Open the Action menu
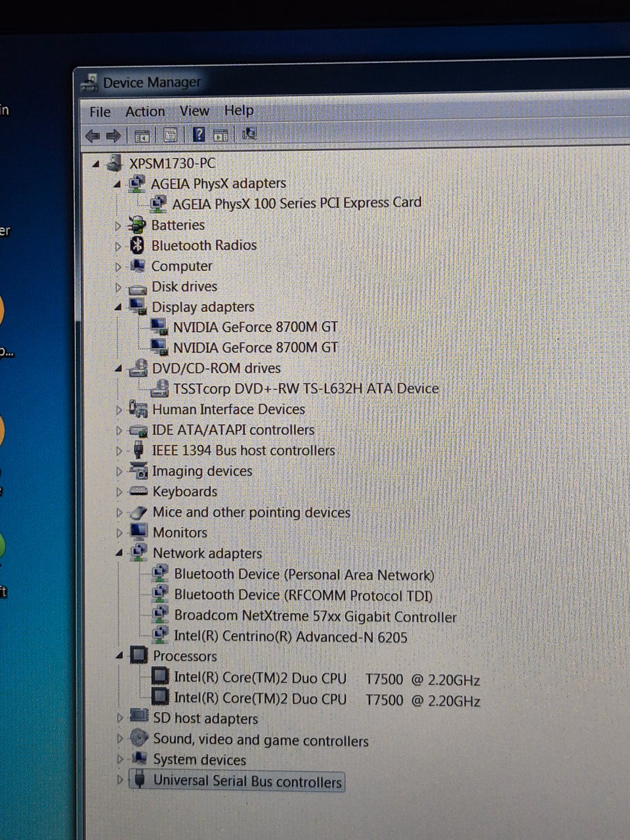The image size is (630, 840). click(x=145, y=112)
